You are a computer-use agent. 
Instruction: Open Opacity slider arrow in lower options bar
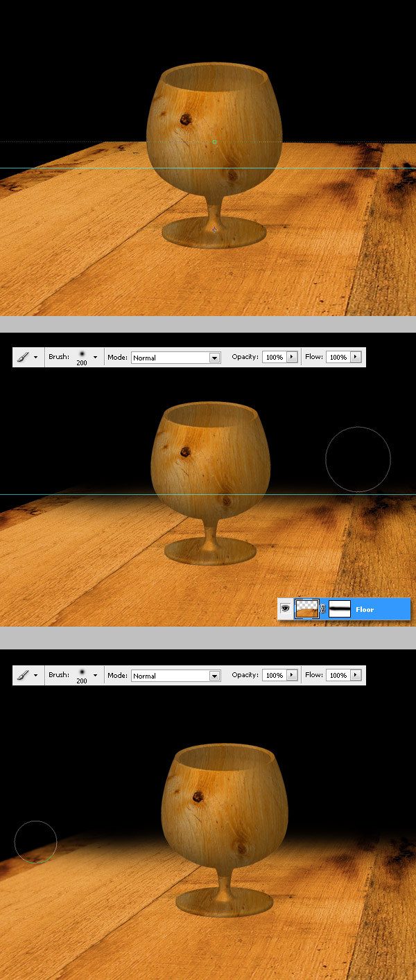[x=292, y=676]
